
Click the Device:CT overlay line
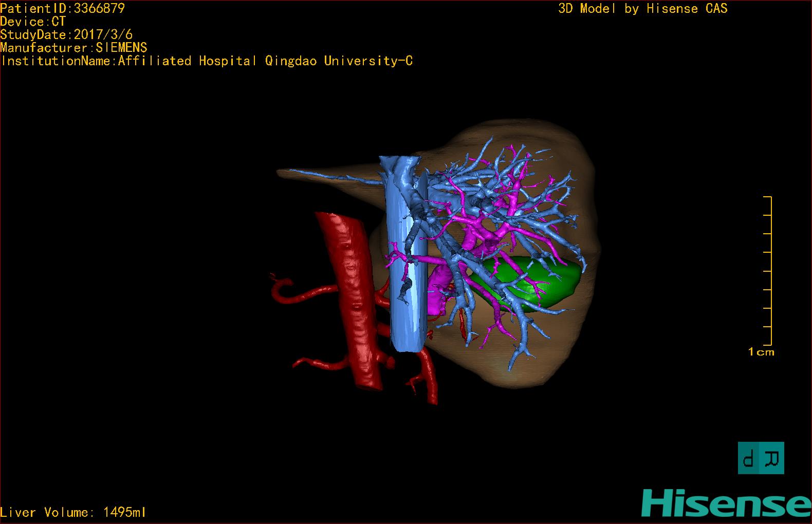pyautogui.click(x=33, y=22)
